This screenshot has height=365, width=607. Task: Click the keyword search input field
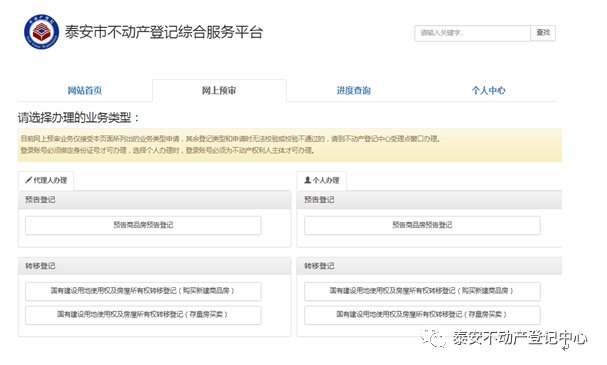pos(472,33)
